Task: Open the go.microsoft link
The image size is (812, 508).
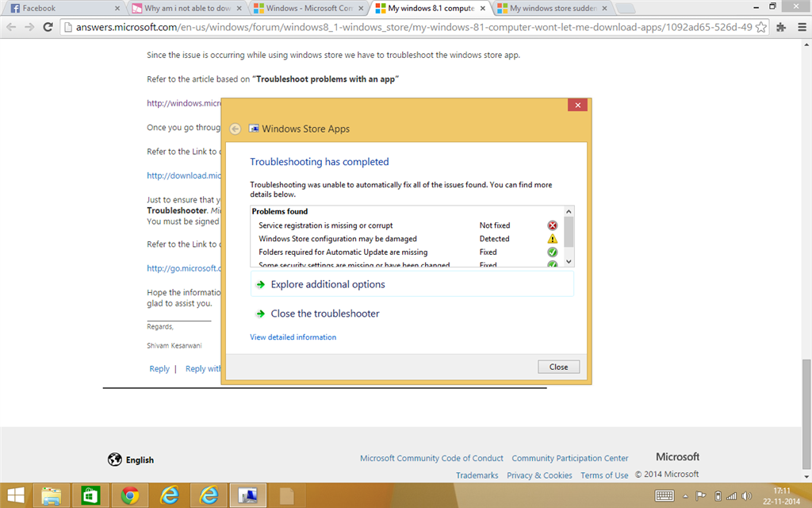Action: pyautogui.click(x=184, y=268)
